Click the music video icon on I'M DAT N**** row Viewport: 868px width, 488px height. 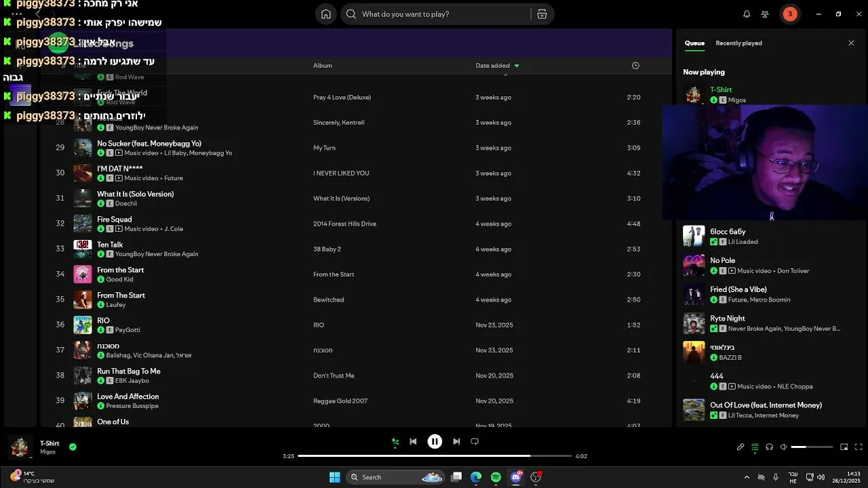(119, 178)
